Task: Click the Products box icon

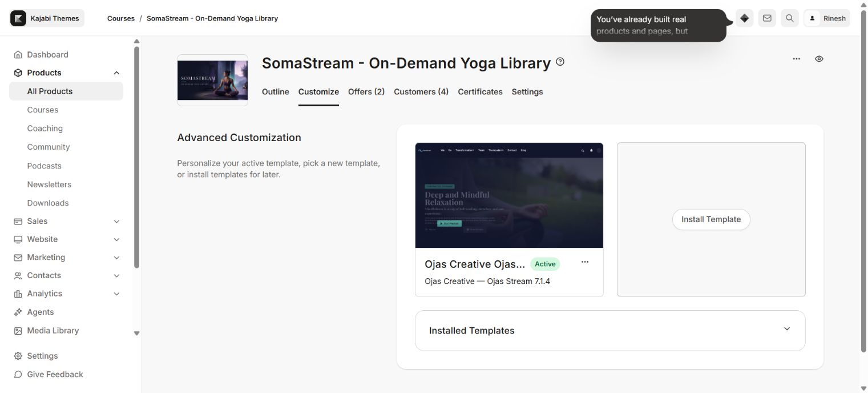Action: [x=18, y=73]
